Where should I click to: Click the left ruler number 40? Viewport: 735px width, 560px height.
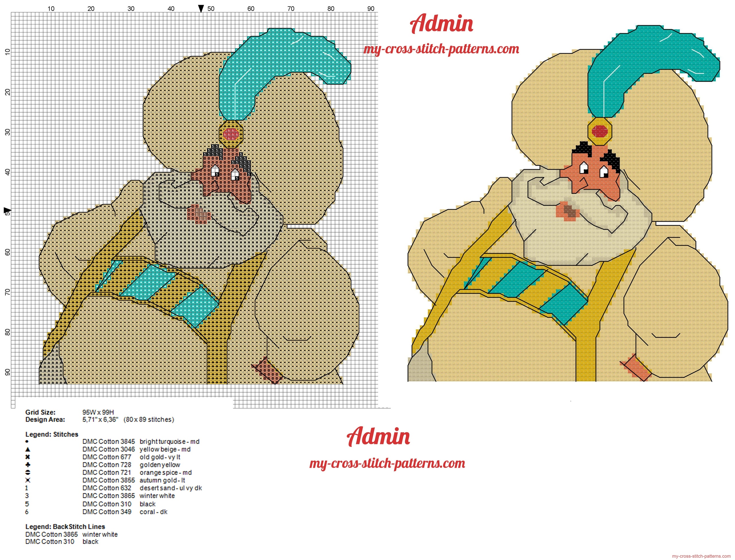click(x=7, y=172)
